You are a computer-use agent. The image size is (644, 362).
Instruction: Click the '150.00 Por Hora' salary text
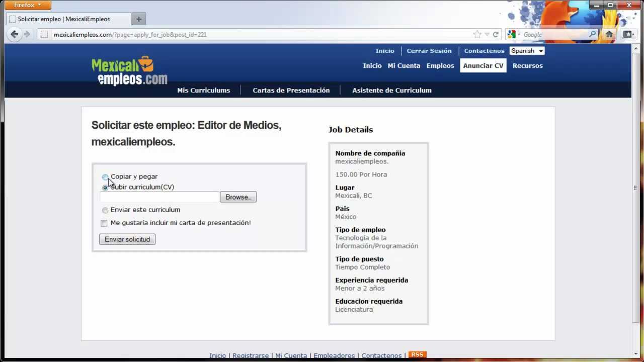[x=361, y=174]
